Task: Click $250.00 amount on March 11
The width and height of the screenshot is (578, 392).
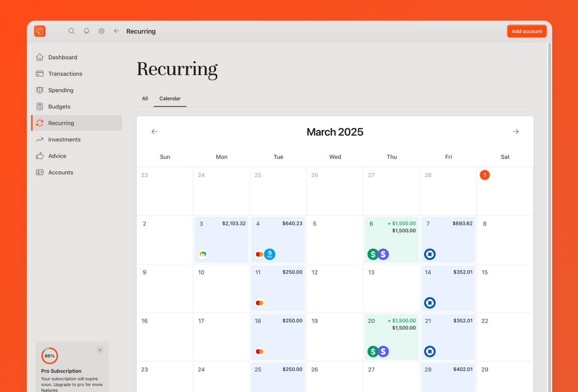Action: tap(292, 272)
